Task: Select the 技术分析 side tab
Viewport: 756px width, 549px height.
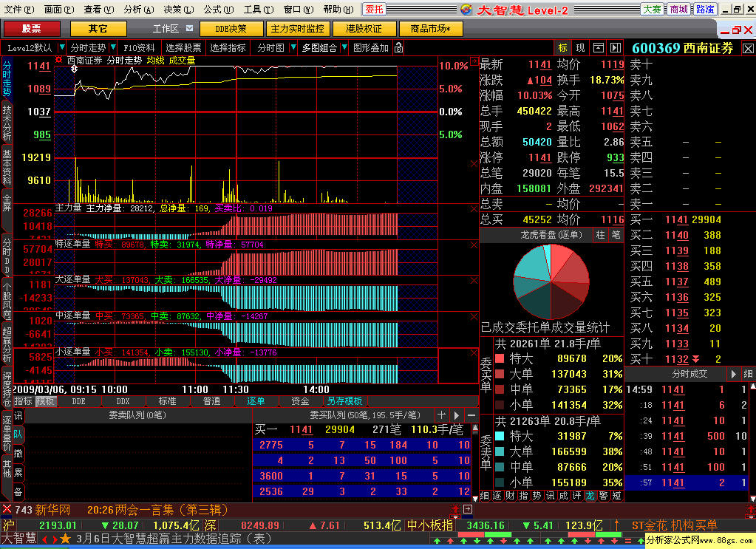Action: point(7,122)
